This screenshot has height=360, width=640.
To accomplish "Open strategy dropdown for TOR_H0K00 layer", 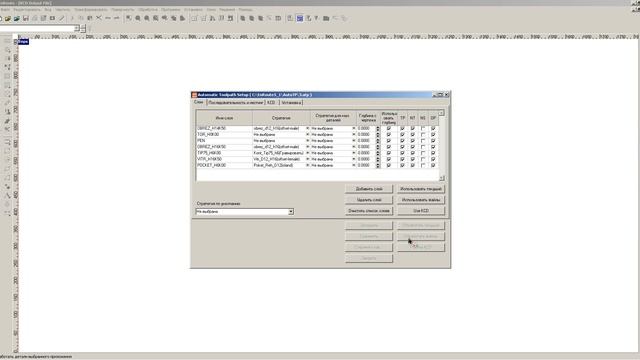I will (x=307, y=135).
